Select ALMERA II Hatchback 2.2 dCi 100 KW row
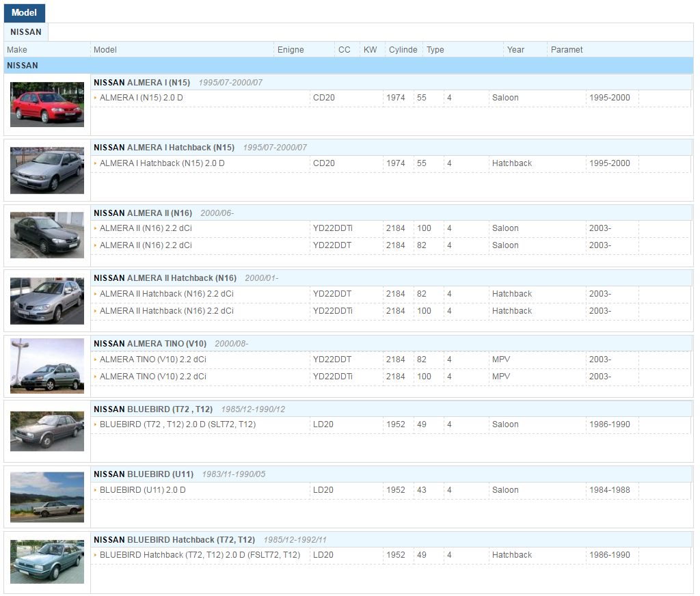Image resolution: width=700 pixels, height=596 pixels. click(x=392, y=311)
